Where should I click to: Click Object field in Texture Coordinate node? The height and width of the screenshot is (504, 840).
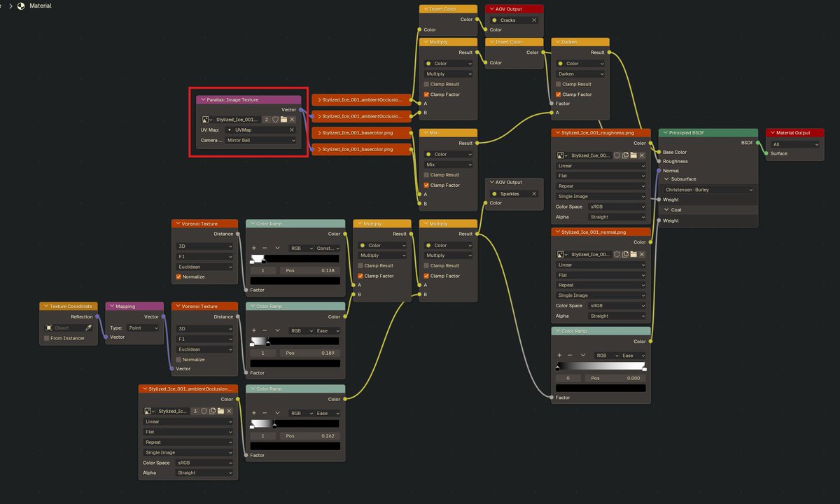coord(69,328)
